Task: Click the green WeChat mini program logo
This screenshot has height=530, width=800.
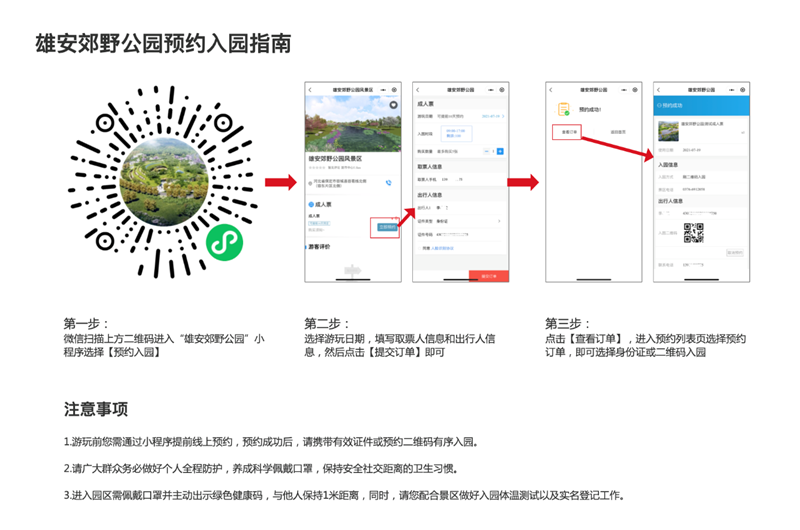Action: click(224, 242)
